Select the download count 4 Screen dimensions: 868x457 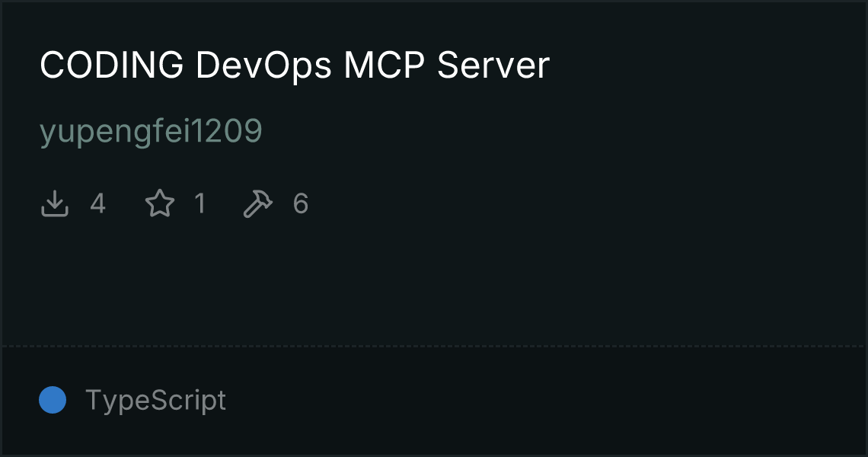pyautogui.click(x=98, y=204)
